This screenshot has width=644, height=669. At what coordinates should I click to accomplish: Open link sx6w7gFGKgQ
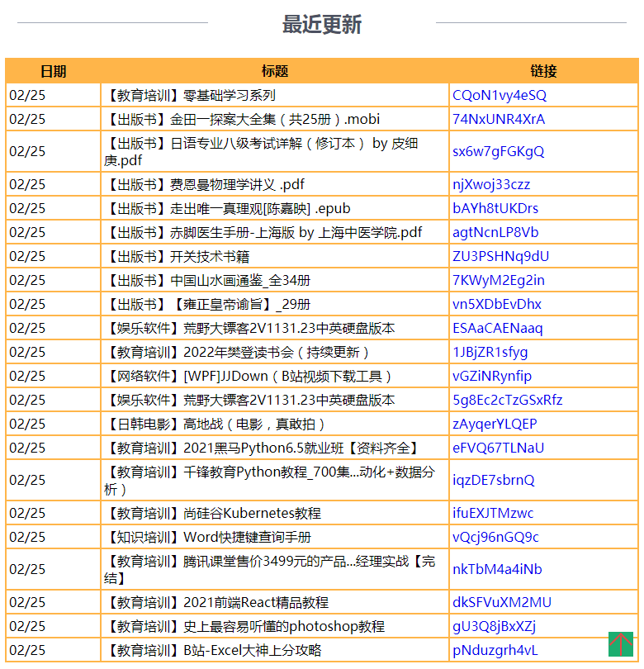click(498, 151)
